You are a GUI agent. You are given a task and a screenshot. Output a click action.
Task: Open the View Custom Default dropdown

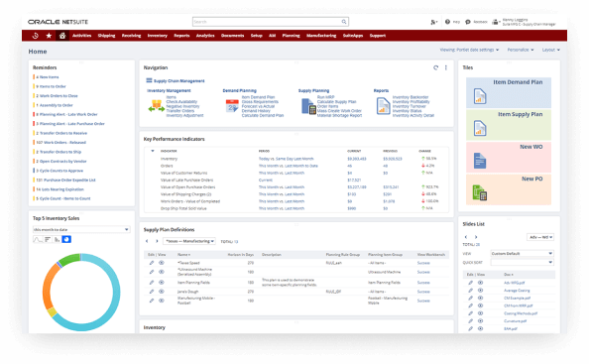pos(522,254)
